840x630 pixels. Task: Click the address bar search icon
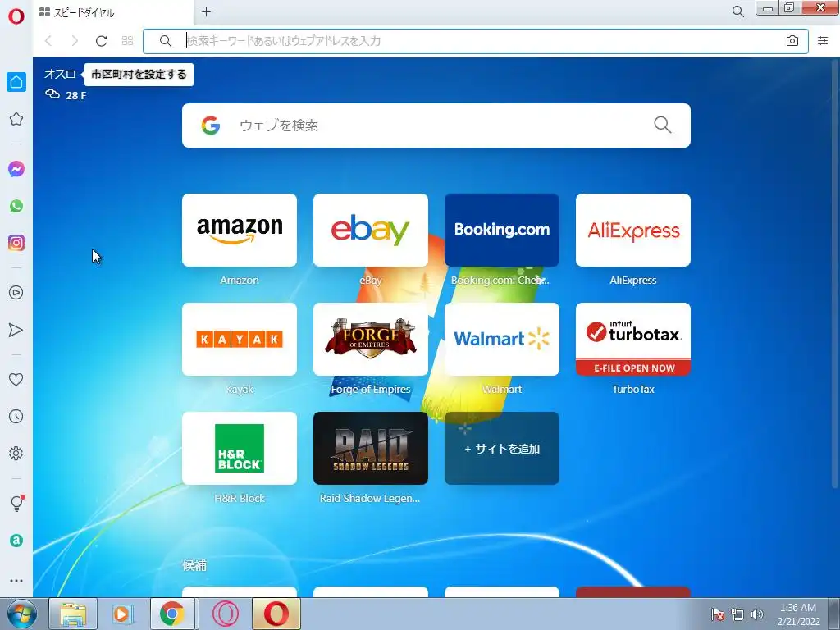tap(166, 41)
